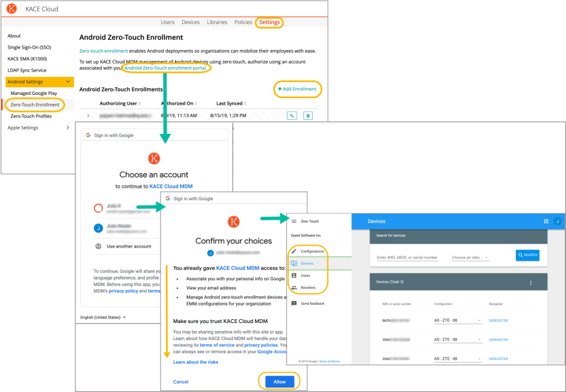The height and width of the screenshot is (392, 566).
Task: Open the first AS - ZTE - 08 configuration dropdown
Action: click(x=457, y=320)
